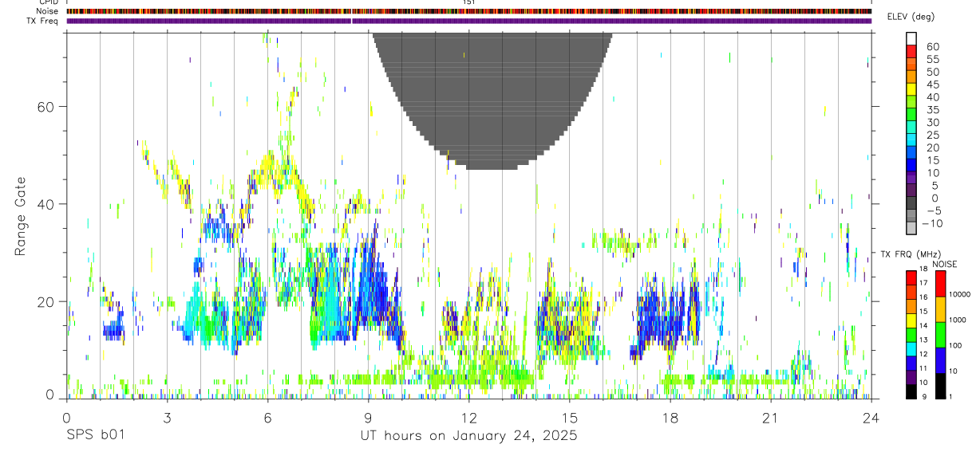Click the black 9–10 MHz TX FRQ swatch
Image resolution: width=980 pixels, height=452 pixels.
pyautogui.click(x=911, y=391)
